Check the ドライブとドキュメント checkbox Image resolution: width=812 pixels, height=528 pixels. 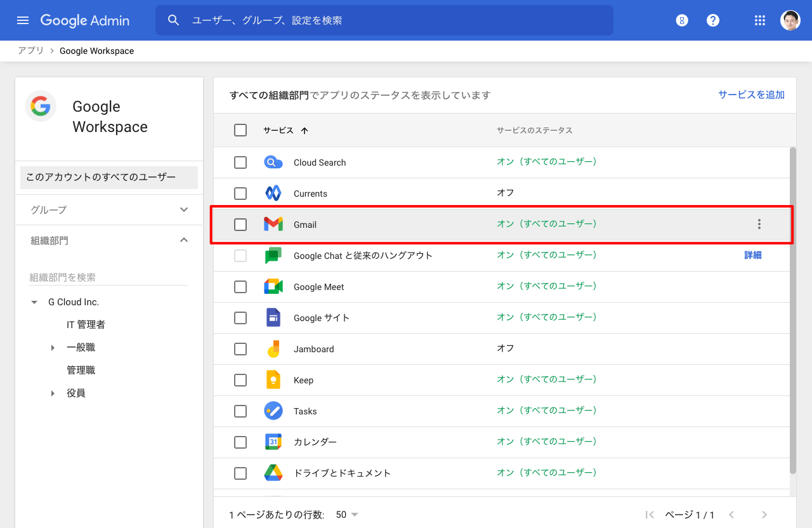(240, 473)
